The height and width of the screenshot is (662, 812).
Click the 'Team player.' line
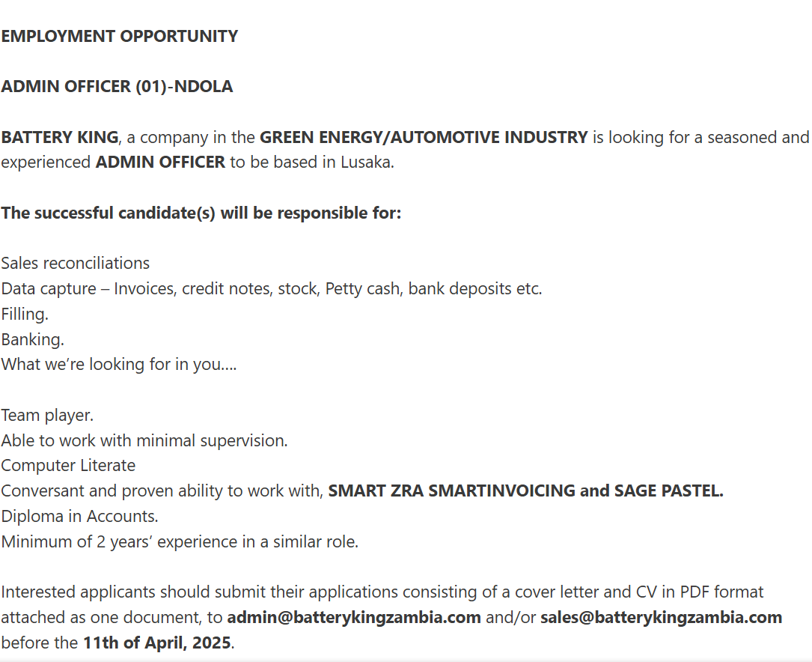(47, 416)
